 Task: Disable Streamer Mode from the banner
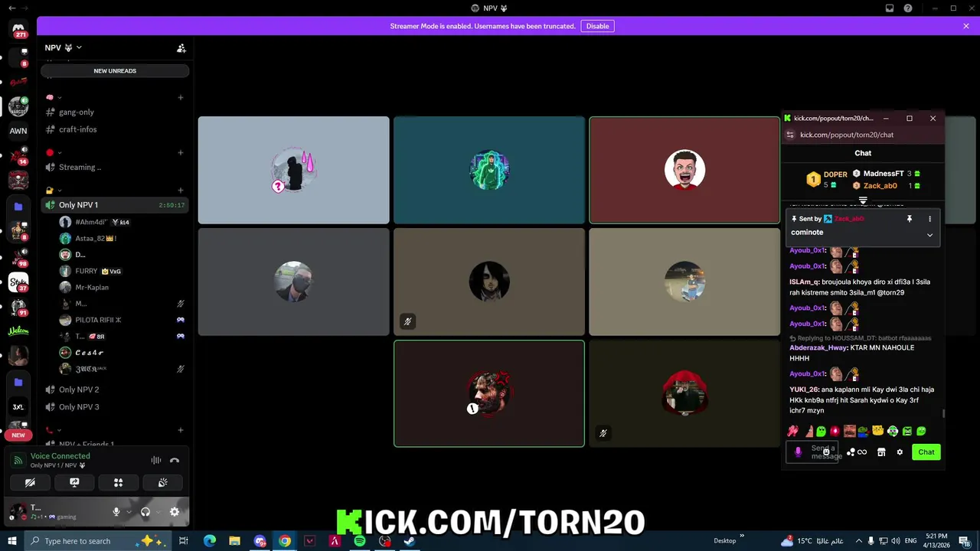click(x=597, y=26)
